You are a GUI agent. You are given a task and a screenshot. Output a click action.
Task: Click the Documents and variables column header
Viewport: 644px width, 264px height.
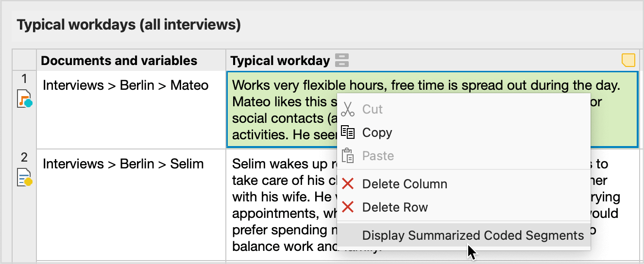point(131,61)
